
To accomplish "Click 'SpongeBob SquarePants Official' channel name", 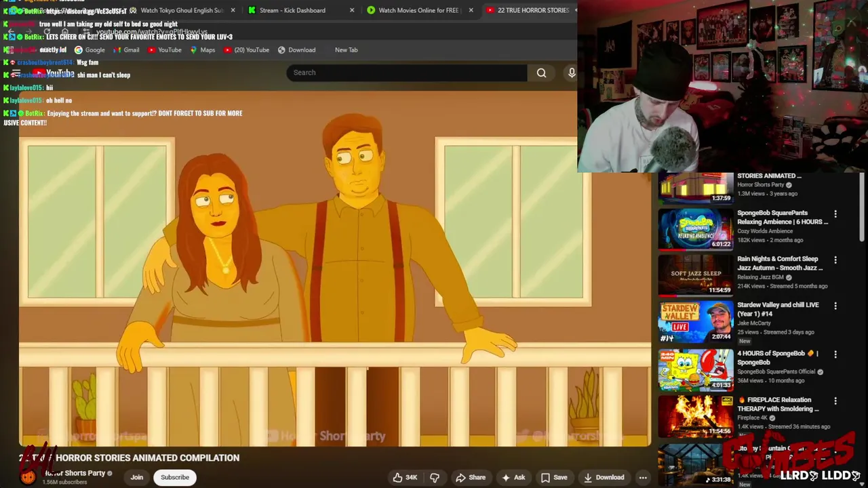I will point(776,371).
